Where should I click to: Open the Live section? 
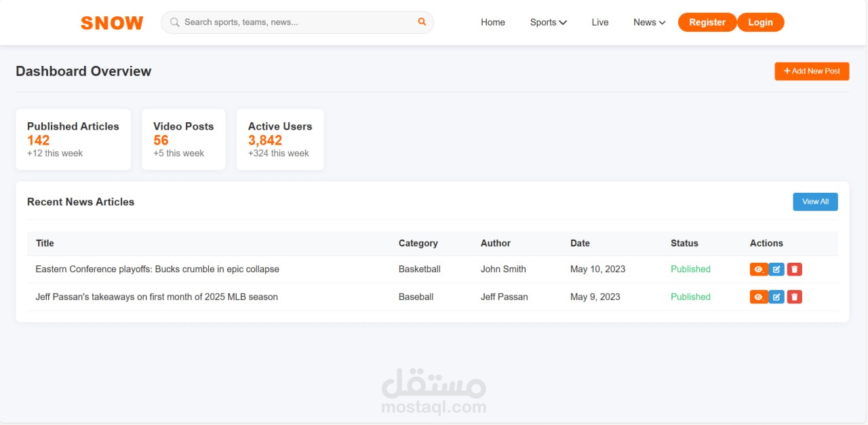point(600,22)
